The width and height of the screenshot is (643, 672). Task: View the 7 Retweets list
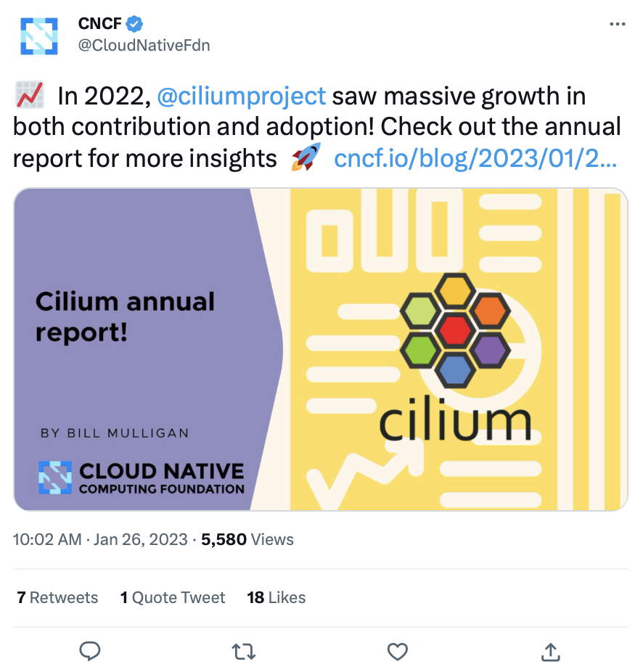(x=57, y=597)
